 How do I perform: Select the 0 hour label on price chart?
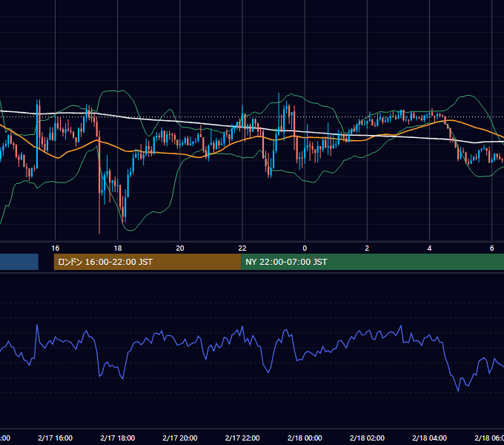click(x=305, y=248)
